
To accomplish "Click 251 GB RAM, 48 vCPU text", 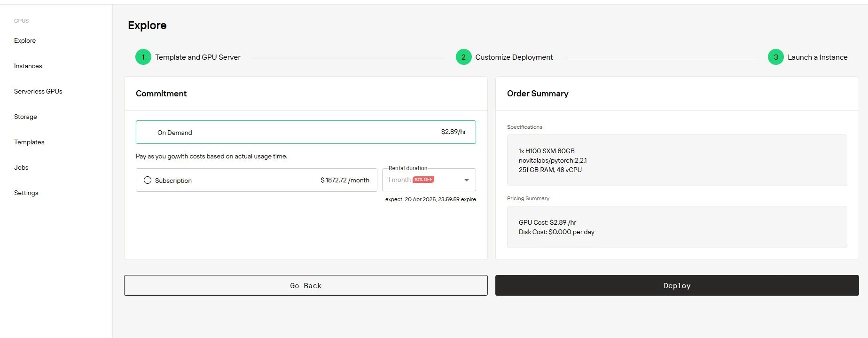I will click(550, 170).
